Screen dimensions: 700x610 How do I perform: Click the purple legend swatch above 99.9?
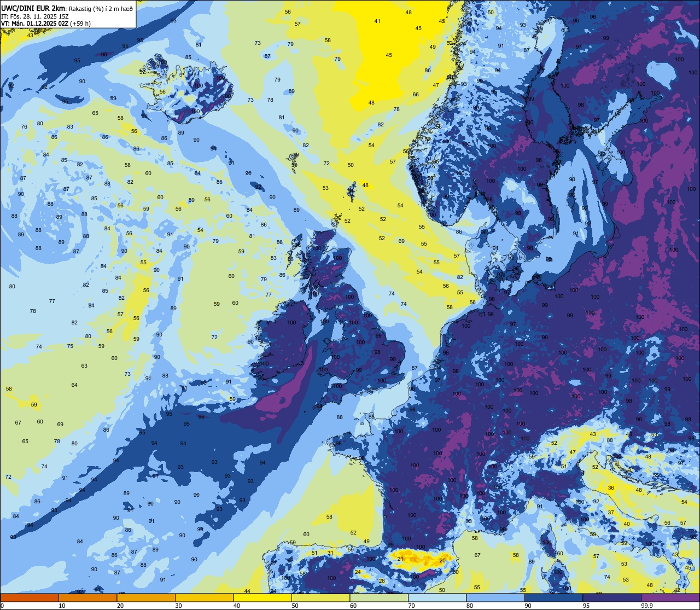[670, 598]
